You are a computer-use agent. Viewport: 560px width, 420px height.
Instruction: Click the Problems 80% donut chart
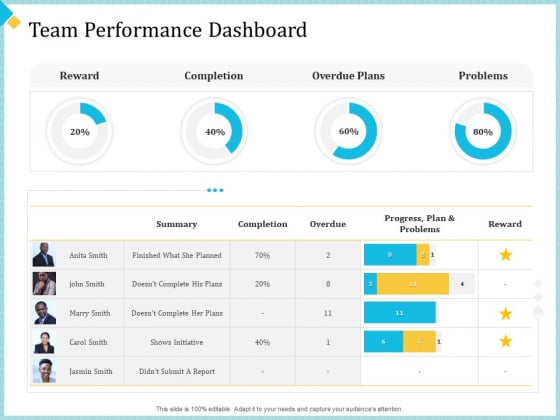pyautogui.click(x=483, y=131)
